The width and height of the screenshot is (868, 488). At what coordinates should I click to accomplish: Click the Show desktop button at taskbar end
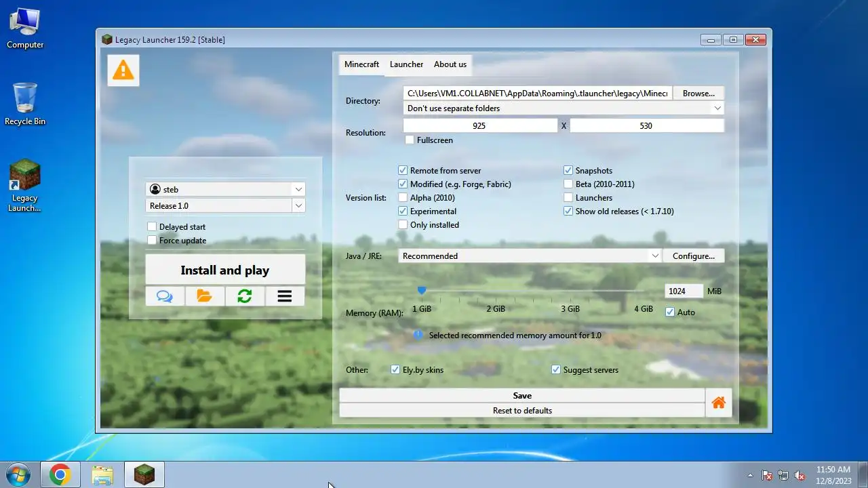click(x=863, y=474)
